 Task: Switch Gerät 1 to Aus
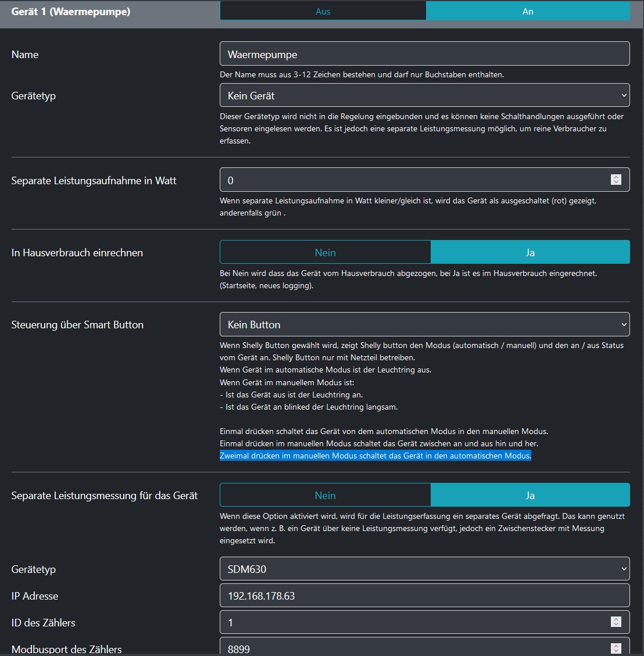[323, 12]
